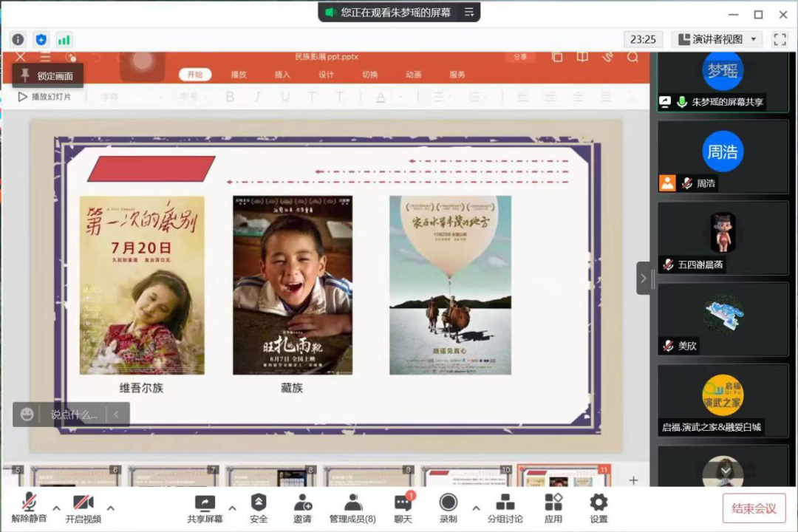
Task: Click Share screen (共享屏幕) button
Action: (x=205, y=508)
